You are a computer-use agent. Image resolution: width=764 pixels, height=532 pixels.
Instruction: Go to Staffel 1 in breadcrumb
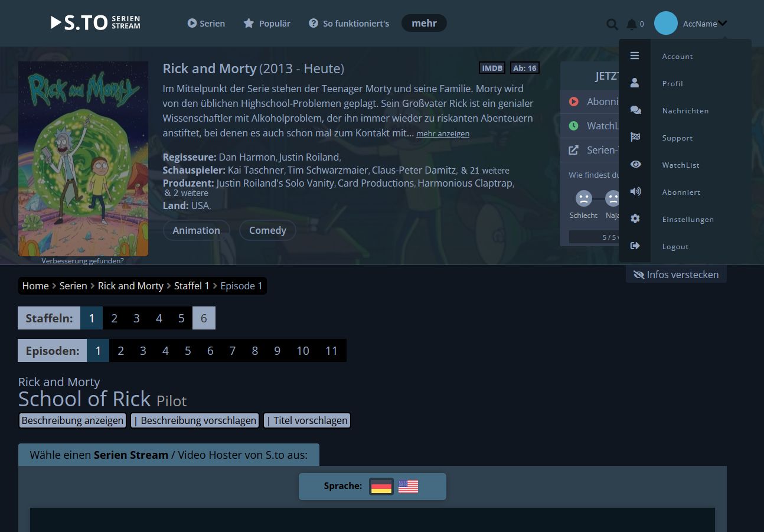point(192,286)
